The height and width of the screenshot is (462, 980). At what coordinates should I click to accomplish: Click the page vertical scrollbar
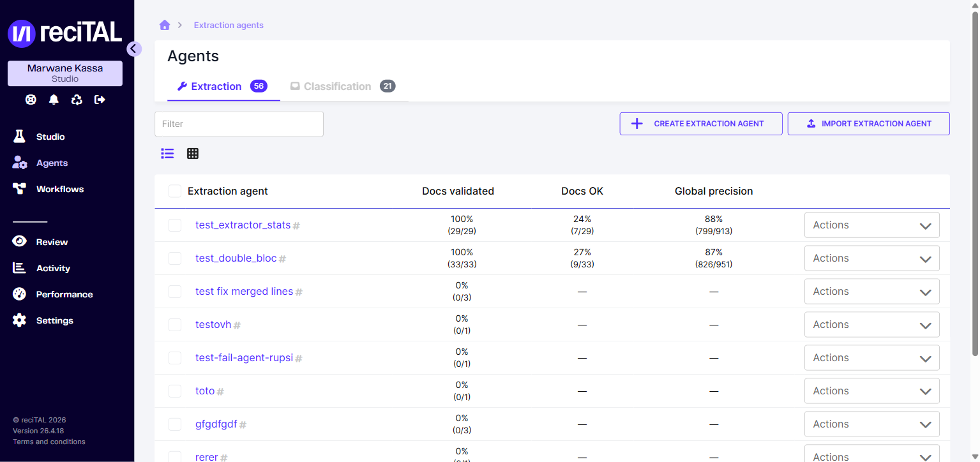(x=975, y=185)
